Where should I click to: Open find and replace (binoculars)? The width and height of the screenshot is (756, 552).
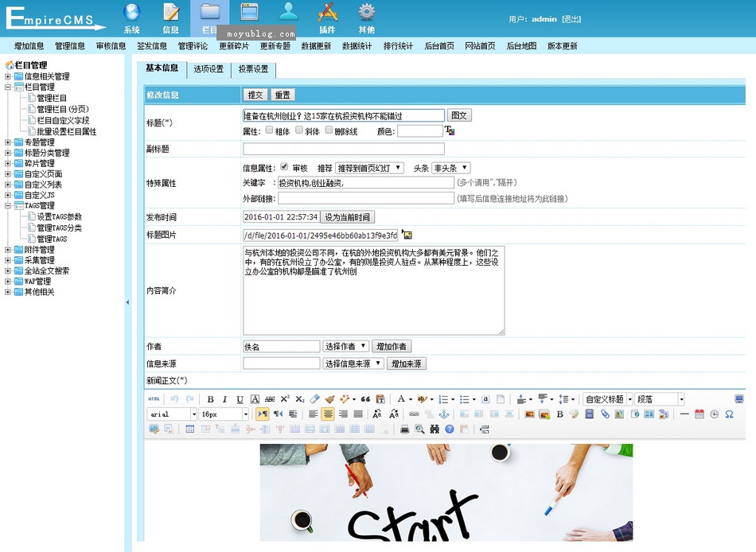coord(435,429)
